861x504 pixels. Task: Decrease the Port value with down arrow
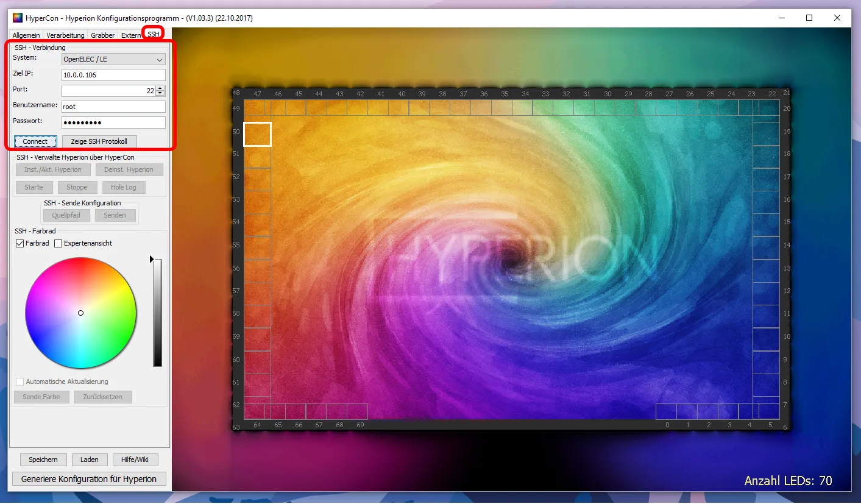point(160,94)
